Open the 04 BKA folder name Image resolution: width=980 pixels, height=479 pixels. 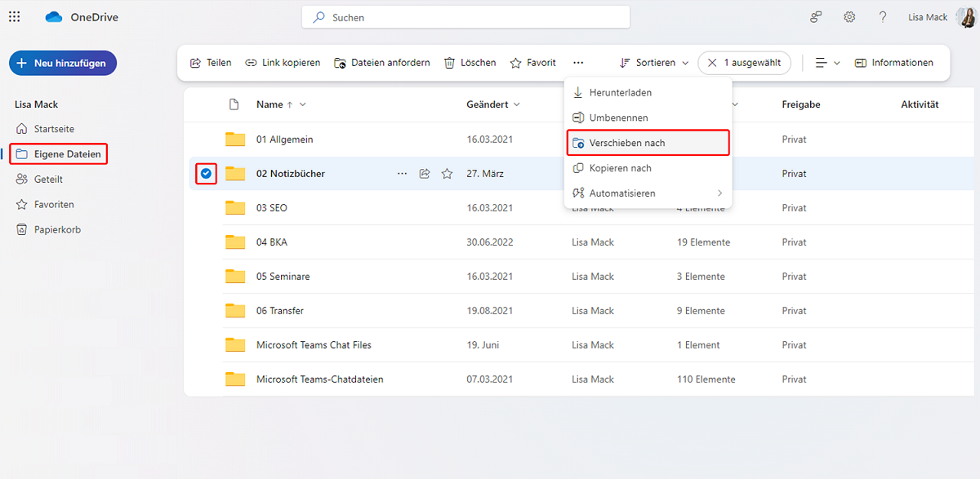coord(272,242)
